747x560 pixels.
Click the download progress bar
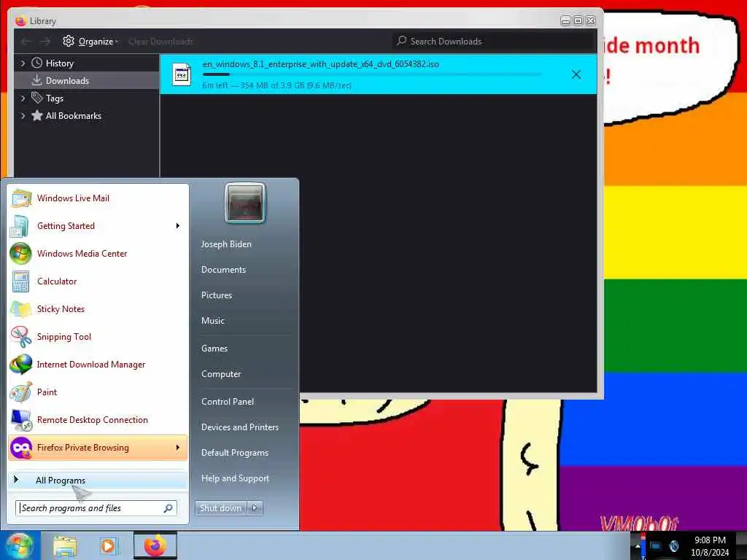point(373,74)
